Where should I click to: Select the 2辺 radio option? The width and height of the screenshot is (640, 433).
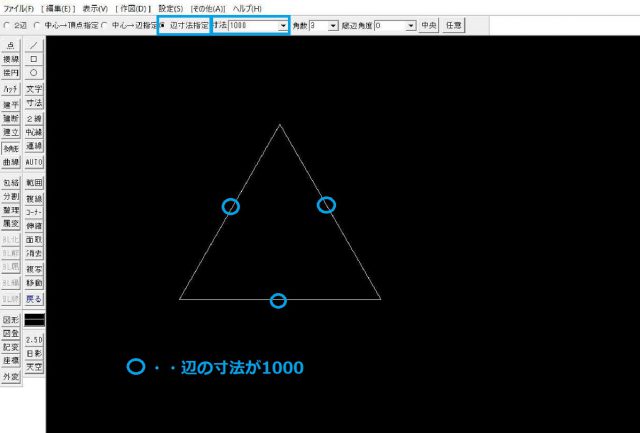click(x=8, y=24)
